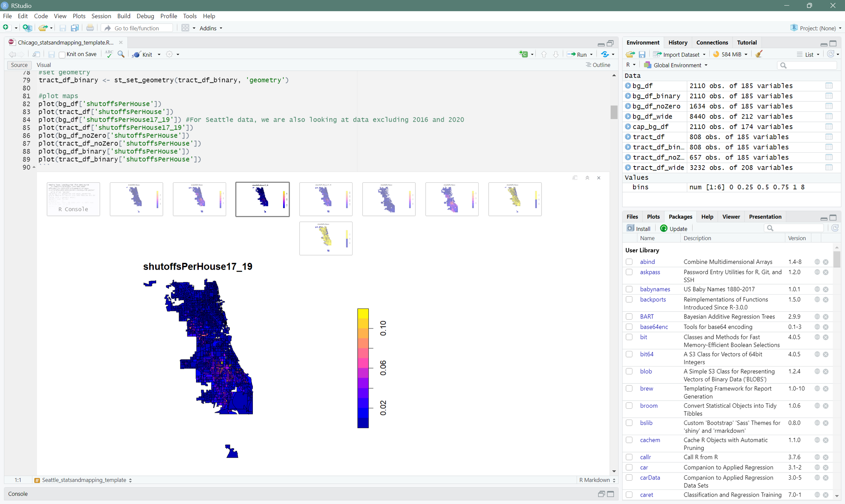Tick the broom package checkbox
The image size is (845, 504).
(629, 406)
